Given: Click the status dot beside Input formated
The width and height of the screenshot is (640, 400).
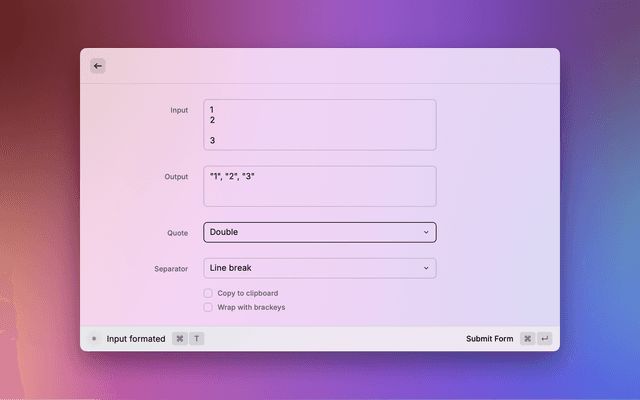Looking at the screenshot, I should [94, 339].
